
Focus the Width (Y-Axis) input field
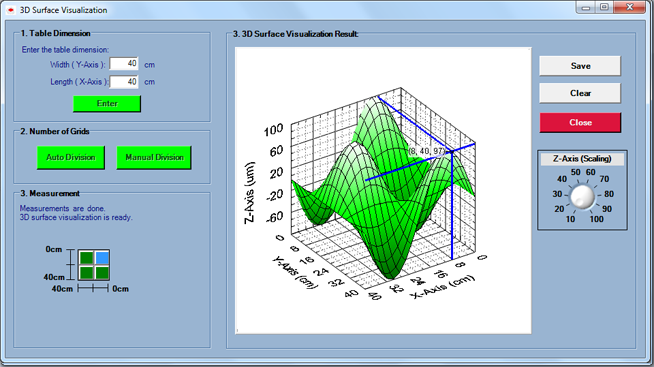124,64
